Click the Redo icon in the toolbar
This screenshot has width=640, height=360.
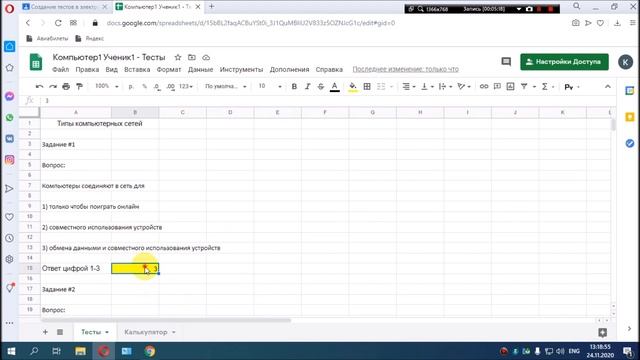[x=53, y=87]
